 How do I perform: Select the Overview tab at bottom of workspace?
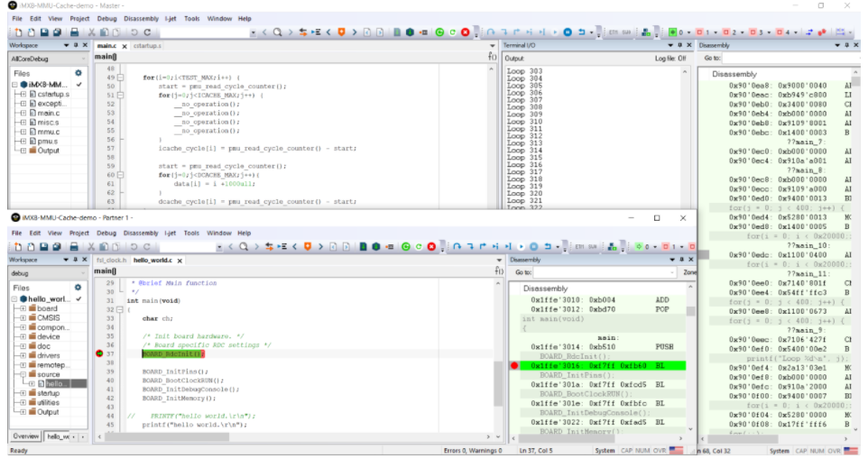(25, 436)
